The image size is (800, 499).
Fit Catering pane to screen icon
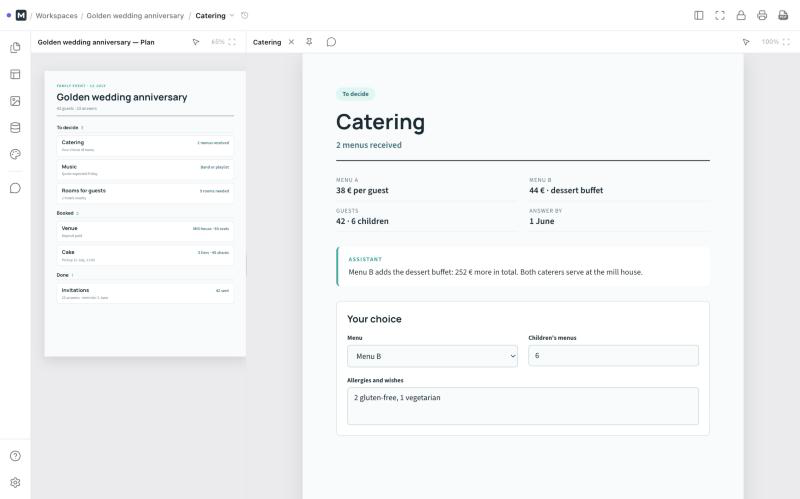click(786, 42)
